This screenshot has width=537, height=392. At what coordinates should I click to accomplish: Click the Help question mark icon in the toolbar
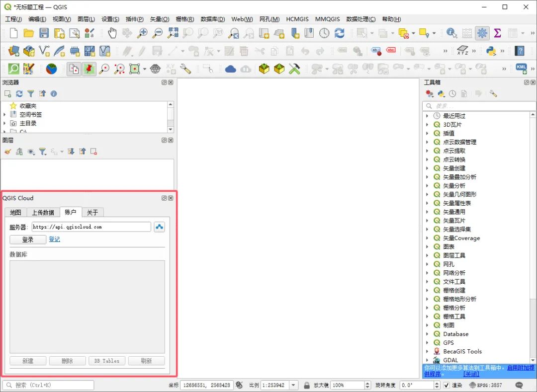520,51
